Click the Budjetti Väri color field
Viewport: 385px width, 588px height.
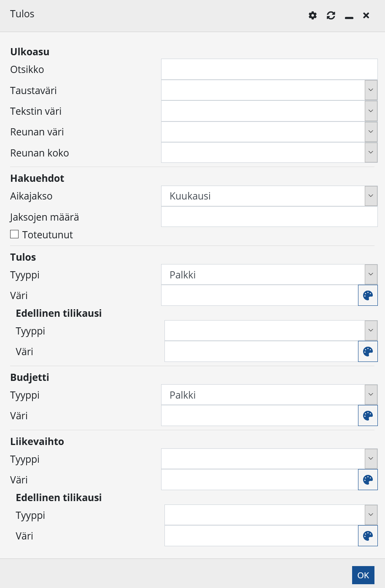tap(259, 415)
